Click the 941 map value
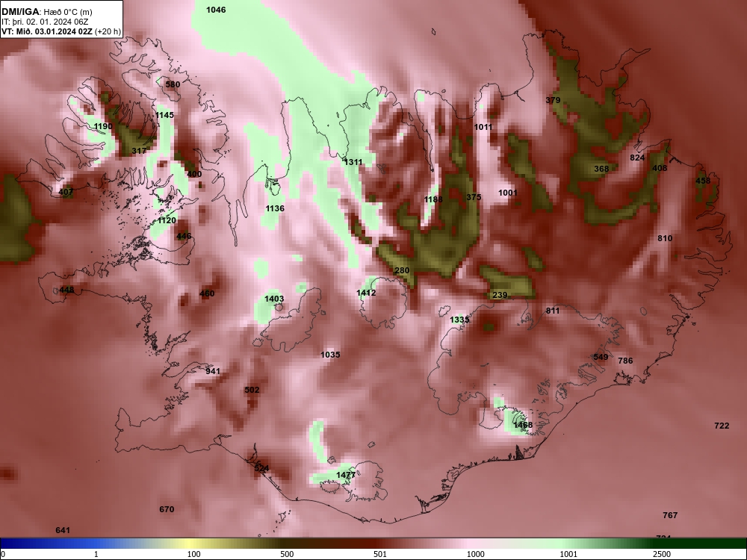This screenshot has width=747, height=560. point(212,371)
